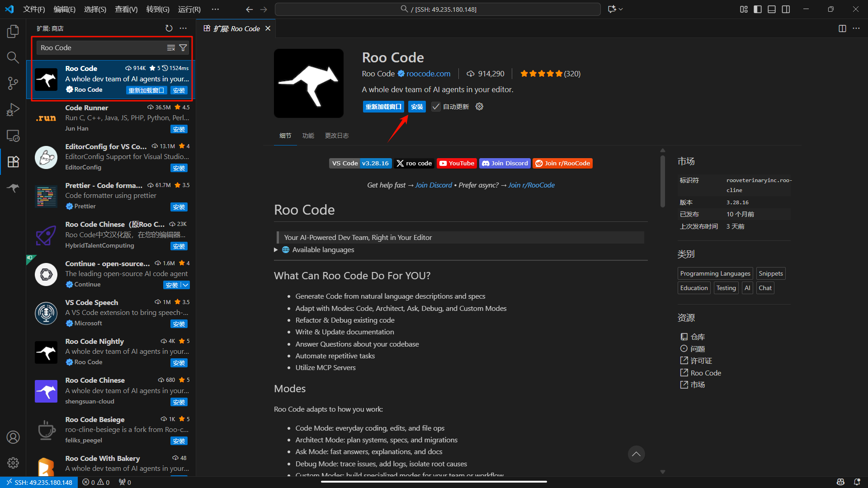Image resolution: width=868 pixels, height=488 pixels.
Task: Open the title bar overflow menu ellipsis
Action: click(215, 9)
